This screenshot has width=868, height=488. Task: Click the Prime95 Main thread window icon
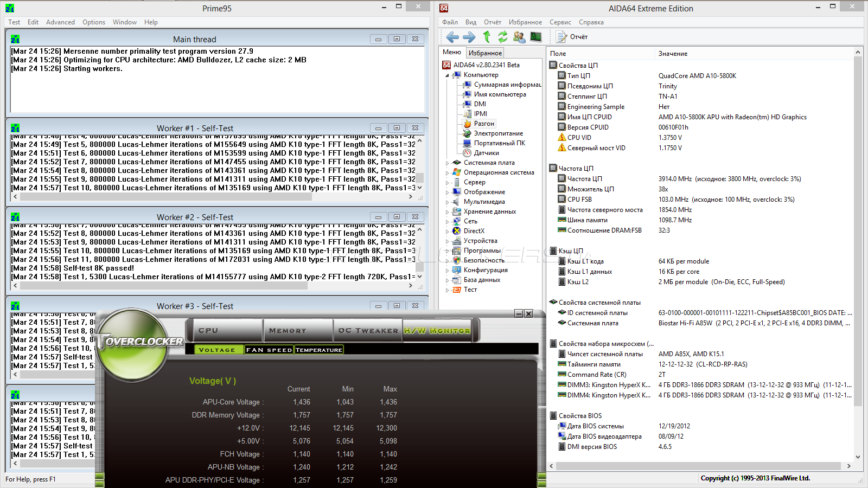pos(15,39)
